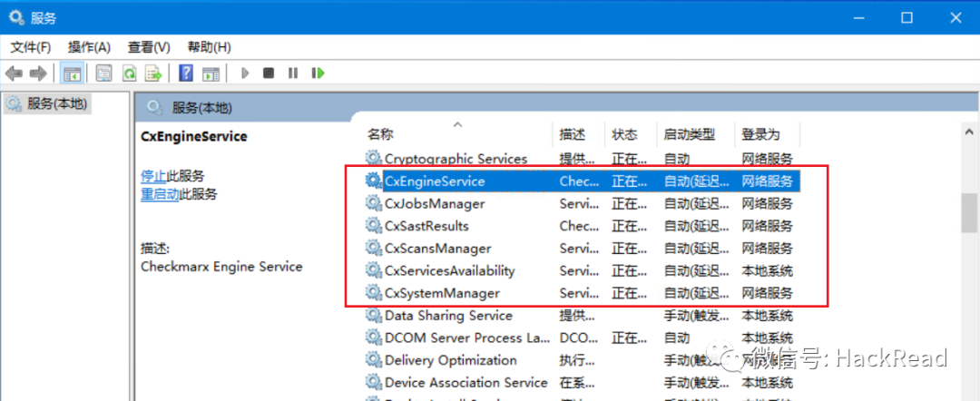980x401 pixels.
Task: Toggle the show/hide console tree icon
Action: [x=72, y=73]
